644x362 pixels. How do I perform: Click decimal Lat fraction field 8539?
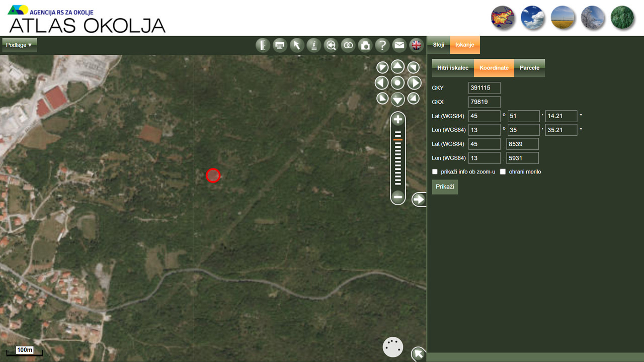tap(523, 144)
